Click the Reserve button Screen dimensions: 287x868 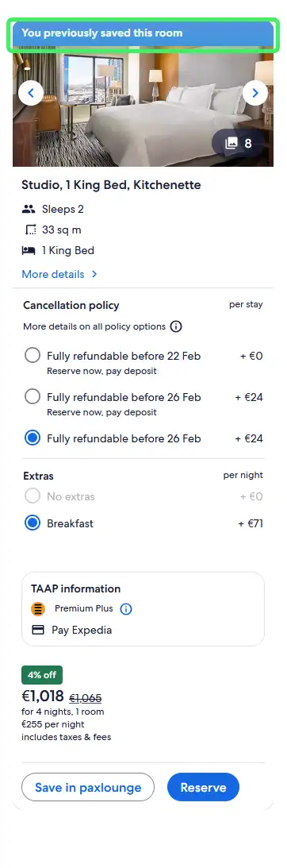[203, 787]
